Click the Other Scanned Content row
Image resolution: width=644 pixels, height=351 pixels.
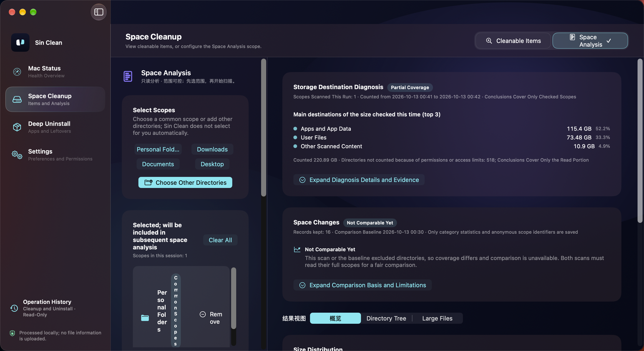click(x=452, y=146)
